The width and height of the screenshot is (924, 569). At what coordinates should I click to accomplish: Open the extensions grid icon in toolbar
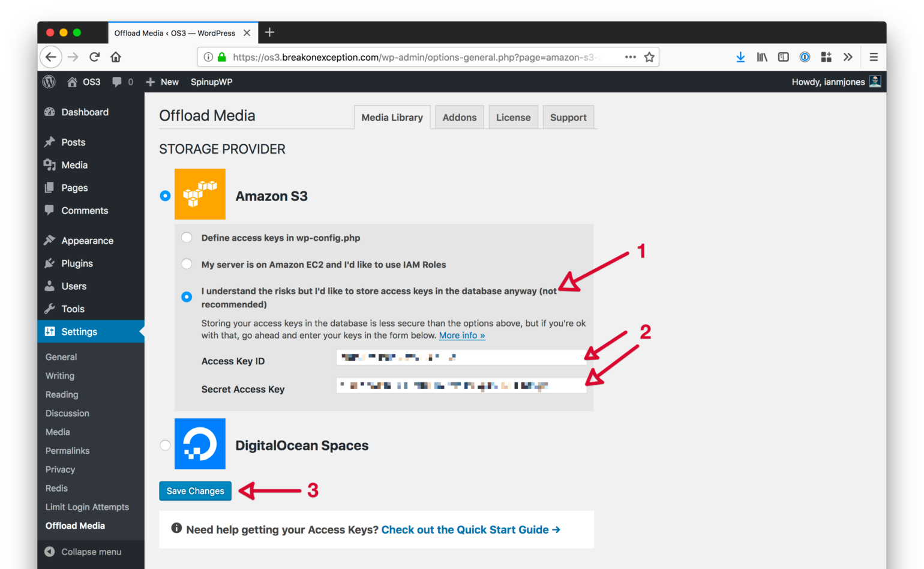(826, 57)
